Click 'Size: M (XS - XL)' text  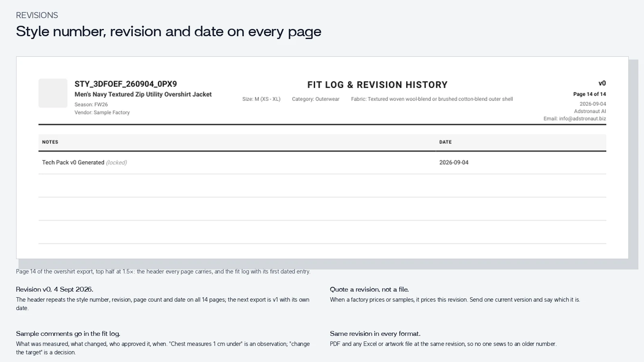point(261,99)
